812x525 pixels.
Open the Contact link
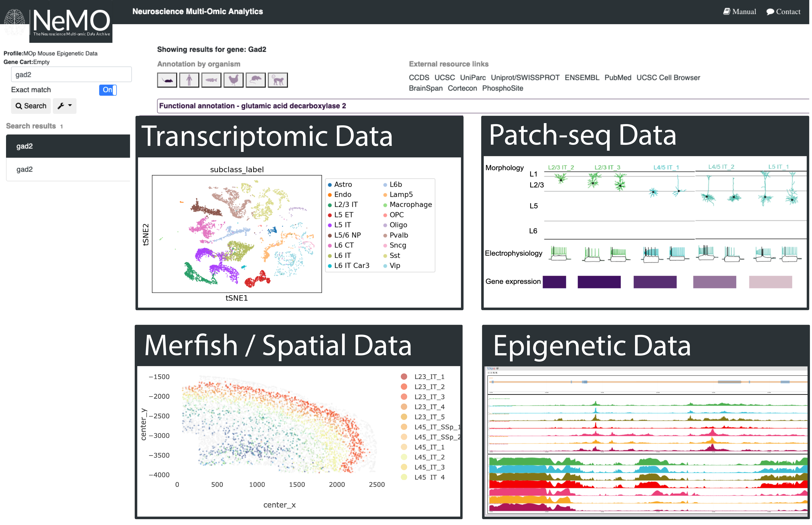[783, 12]
